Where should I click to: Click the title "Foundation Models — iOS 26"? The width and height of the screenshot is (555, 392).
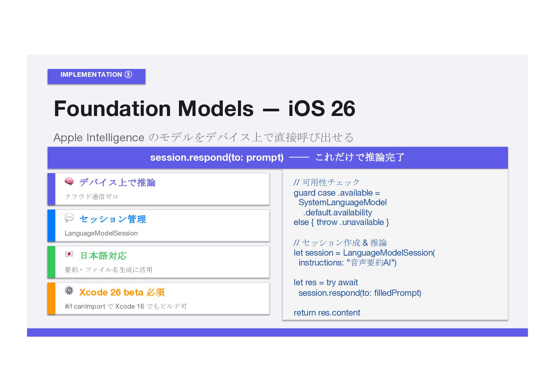point(205,108)
